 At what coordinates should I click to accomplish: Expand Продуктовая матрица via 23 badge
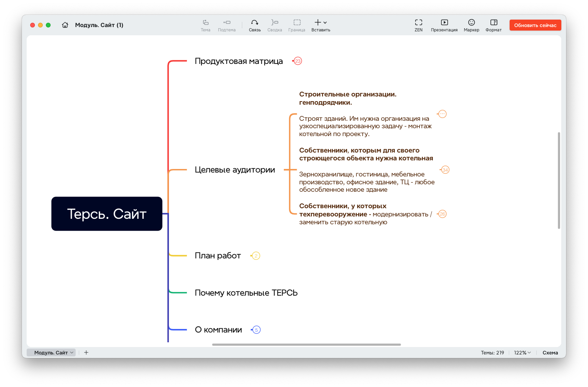298,61
